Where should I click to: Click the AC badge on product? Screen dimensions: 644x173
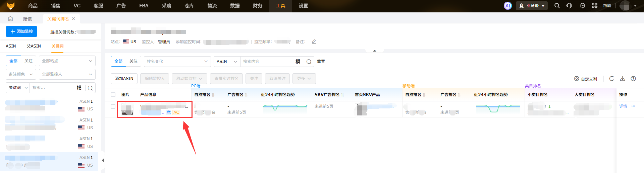(176, 112)
